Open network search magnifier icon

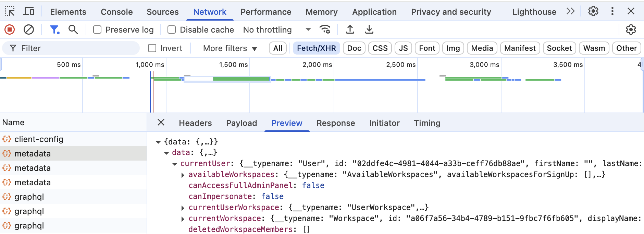click(73, 30)
